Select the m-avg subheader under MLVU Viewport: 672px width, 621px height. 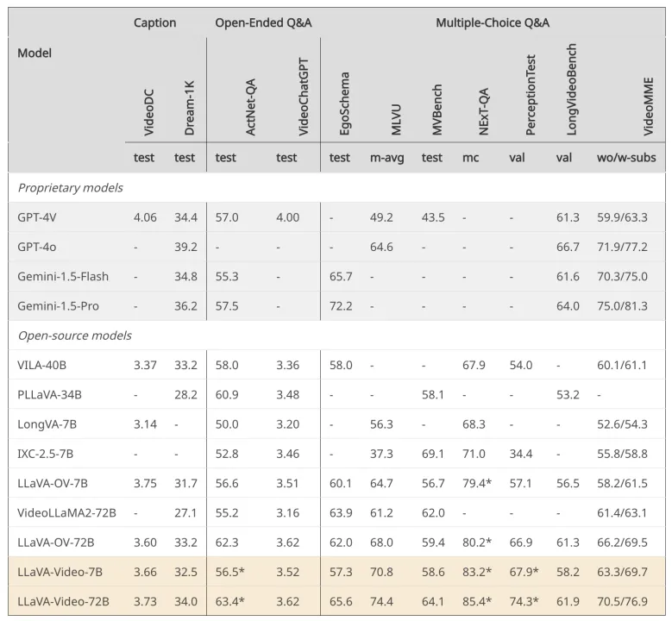tap(387, 158)
